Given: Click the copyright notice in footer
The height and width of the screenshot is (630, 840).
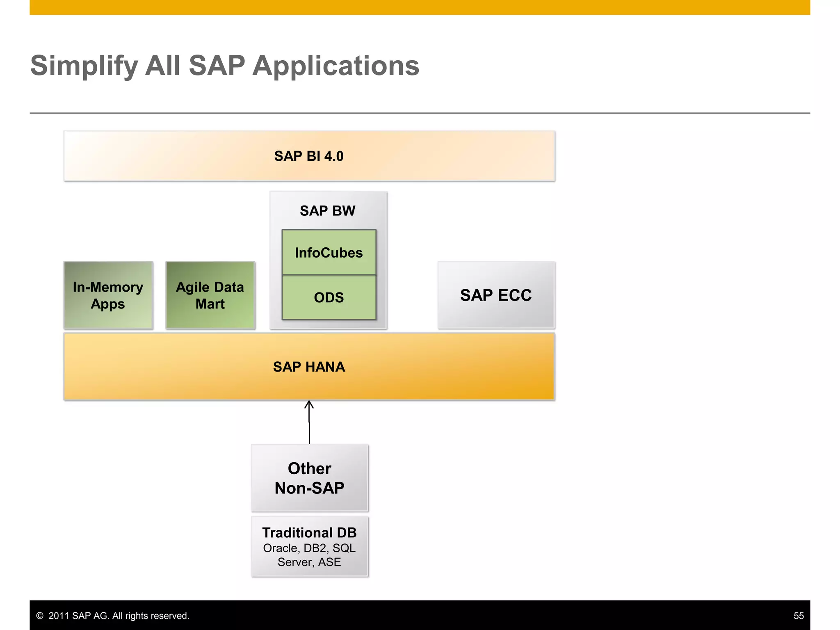Looking at the screenshot, I should (113, 616).
